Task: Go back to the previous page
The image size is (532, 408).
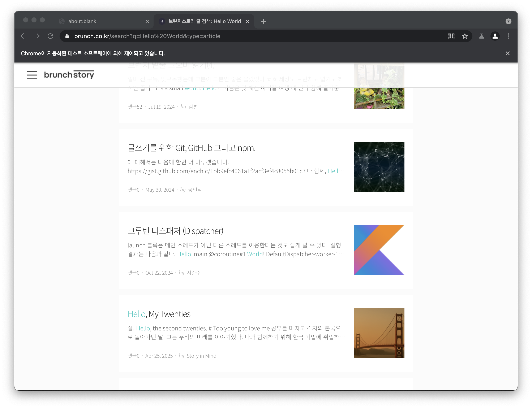Action: (23, 36)
